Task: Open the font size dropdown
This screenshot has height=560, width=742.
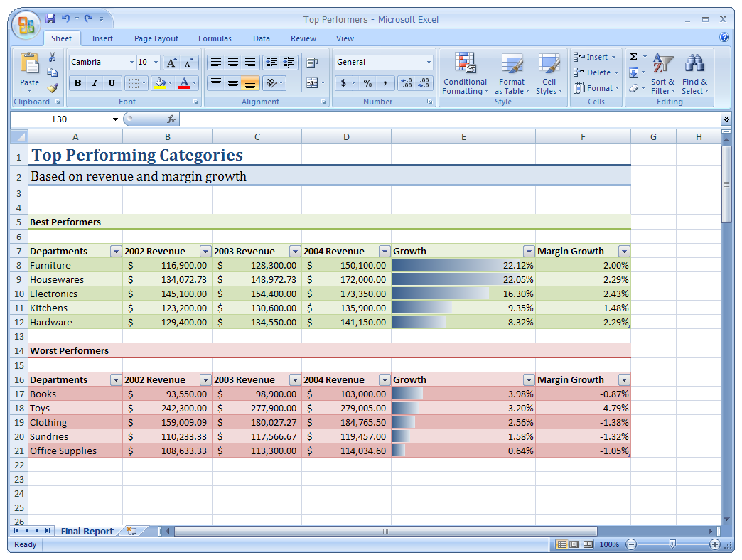Action: [156, 62]
